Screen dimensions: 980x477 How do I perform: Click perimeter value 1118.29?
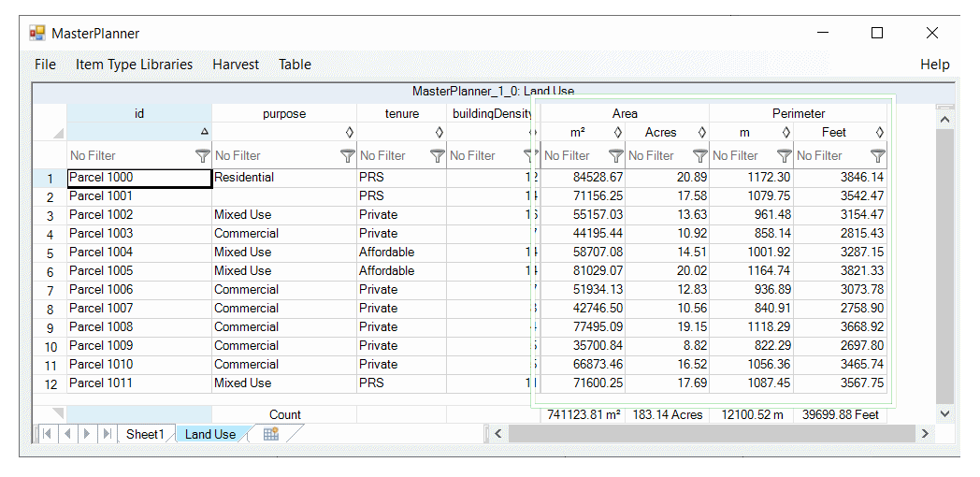[751, 327]
